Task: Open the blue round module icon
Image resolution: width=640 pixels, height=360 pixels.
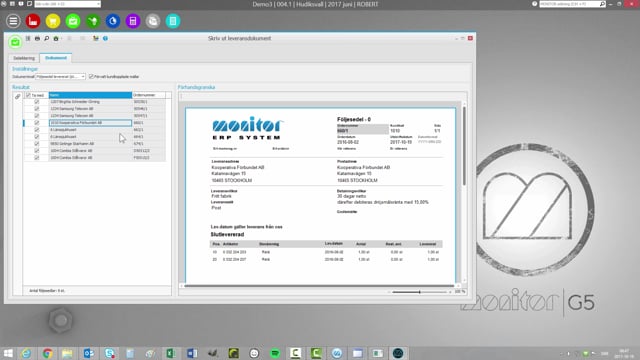Action: 113,21
